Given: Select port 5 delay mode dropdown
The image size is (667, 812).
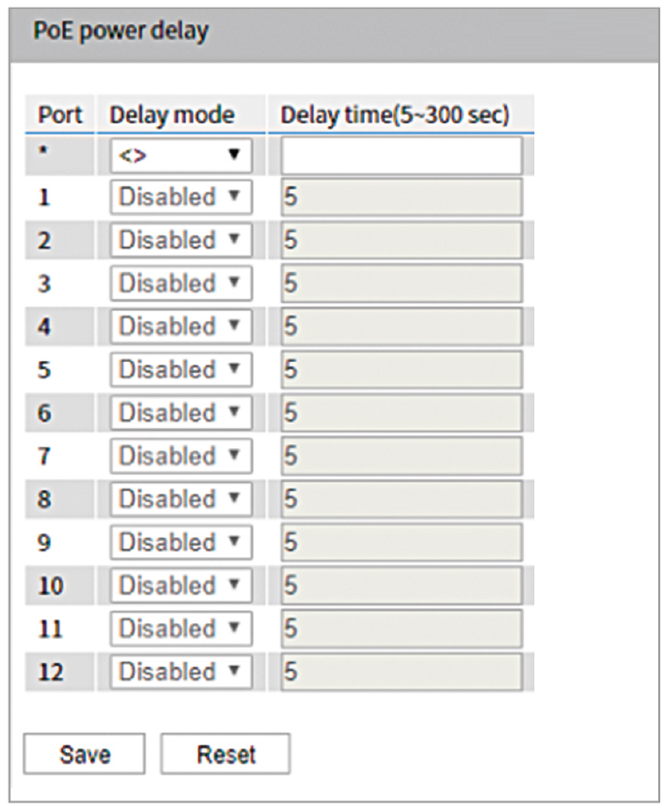Looking at the screenshot, I should (x=180, y=370).
